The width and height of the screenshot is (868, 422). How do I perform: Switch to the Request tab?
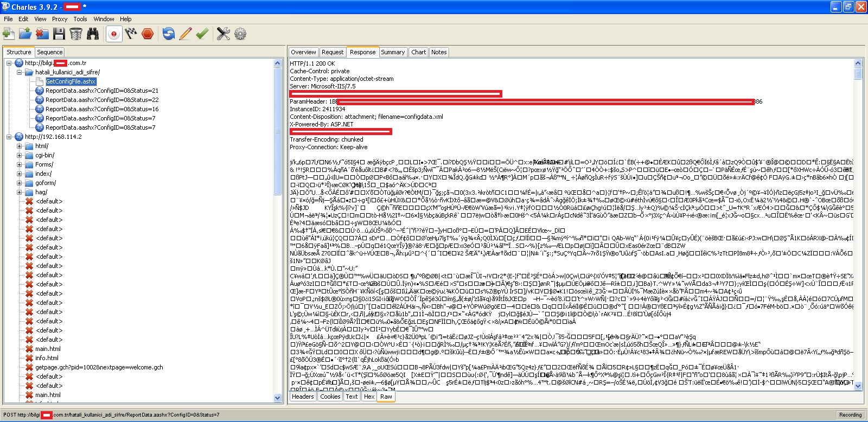click(x=333, y=52)
